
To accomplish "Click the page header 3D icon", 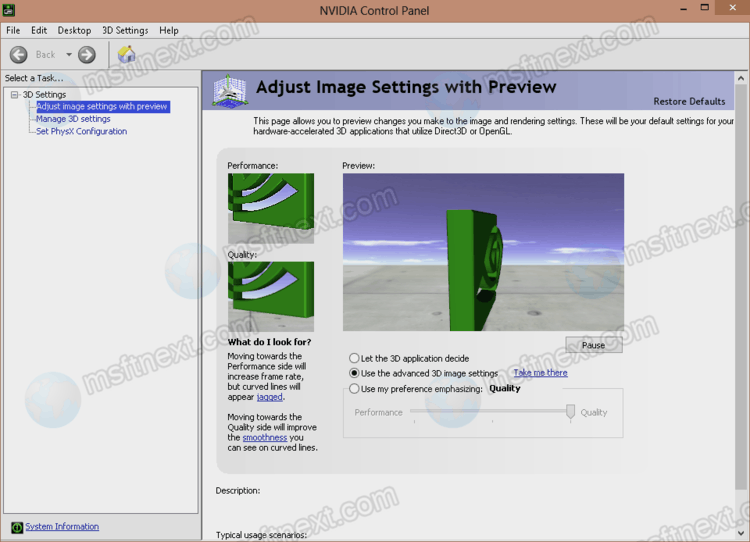I will click(230, 90).
